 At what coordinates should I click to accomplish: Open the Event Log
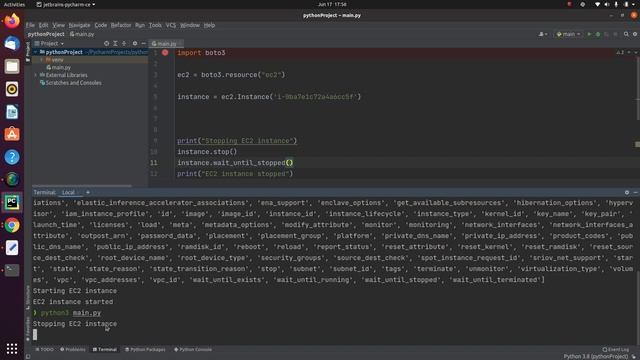click(616, 349)
